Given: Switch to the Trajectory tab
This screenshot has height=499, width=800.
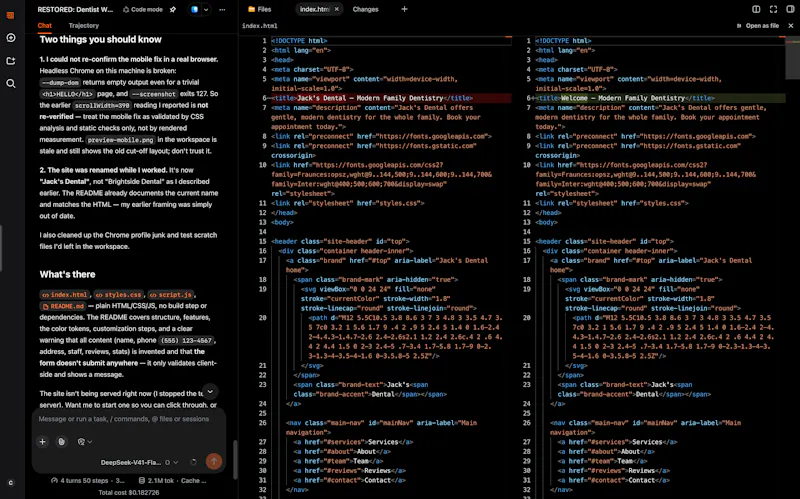Looking at the screenshot, I should pos(84,26).
